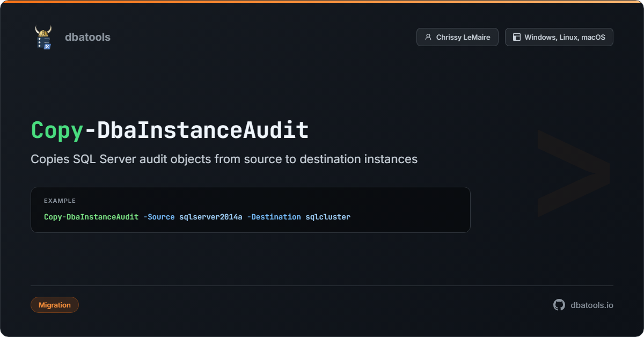Click the green Copy word in title

coord(57,130)
